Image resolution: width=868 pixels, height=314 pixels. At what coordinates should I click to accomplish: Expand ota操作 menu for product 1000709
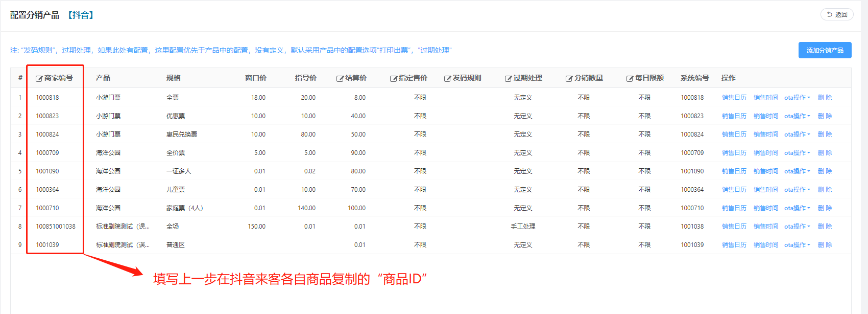click(x=797, y=153)
